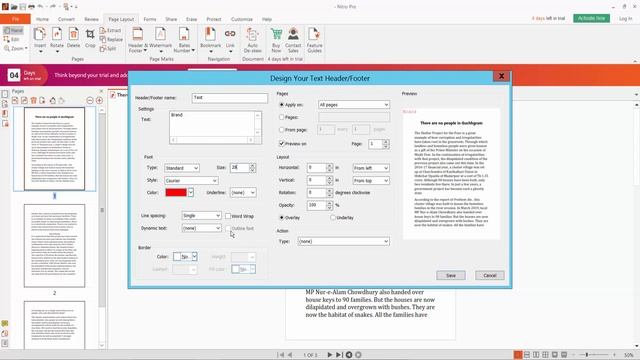Viewport: 640px width, 360px height.
Task: Select the Pages radio button
Action: (x=282, y=117)
